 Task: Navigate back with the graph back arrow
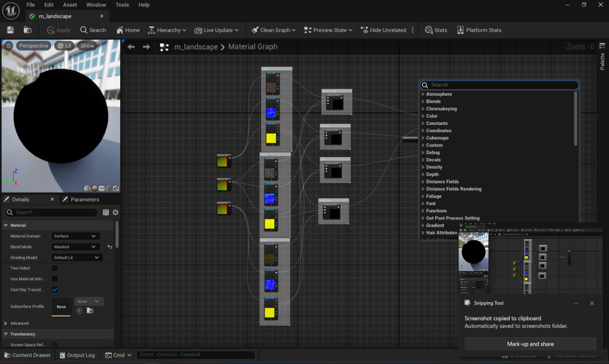[131, 47]
